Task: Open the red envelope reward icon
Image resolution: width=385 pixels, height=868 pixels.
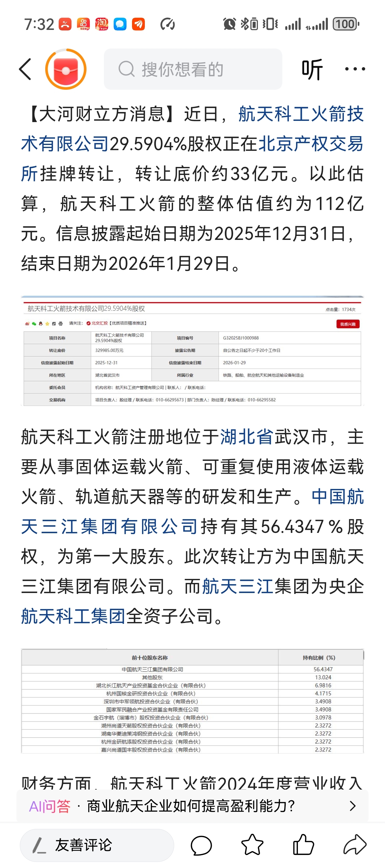Action: point(66,69)
